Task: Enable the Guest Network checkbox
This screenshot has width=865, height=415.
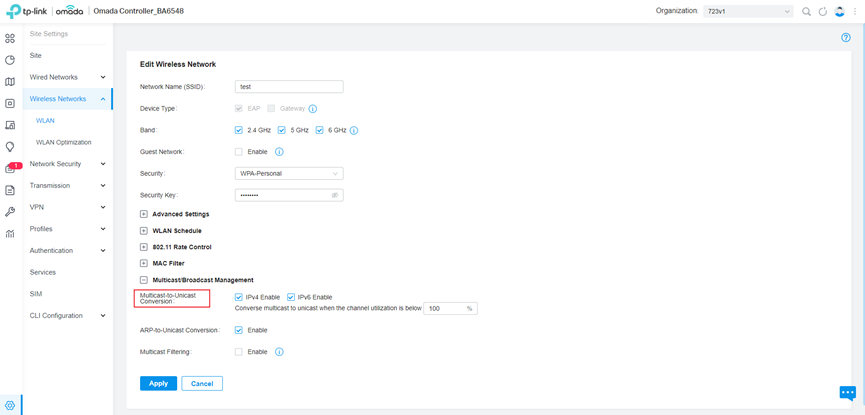Action: pos(239,152)
